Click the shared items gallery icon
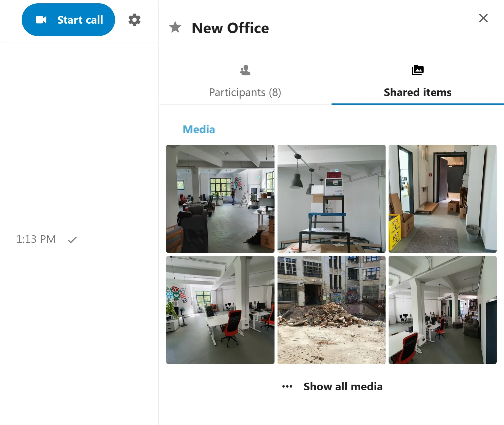Screen dimensions: 504x425 (418, 70)
